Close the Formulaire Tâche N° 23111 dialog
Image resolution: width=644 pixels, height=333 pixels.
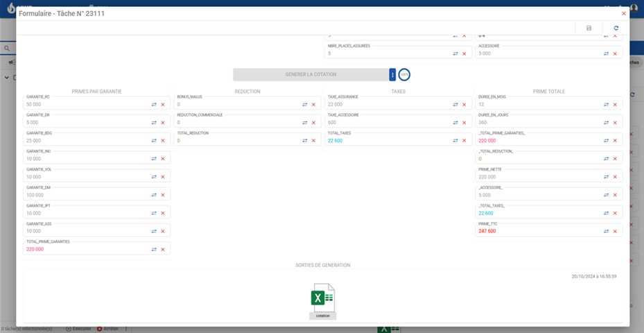tap(623, 13)
